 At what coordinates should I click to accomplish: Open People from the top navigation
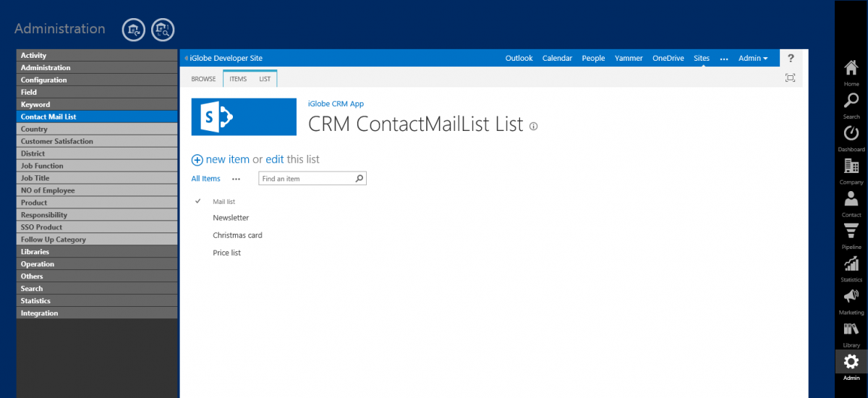(593, 58)
